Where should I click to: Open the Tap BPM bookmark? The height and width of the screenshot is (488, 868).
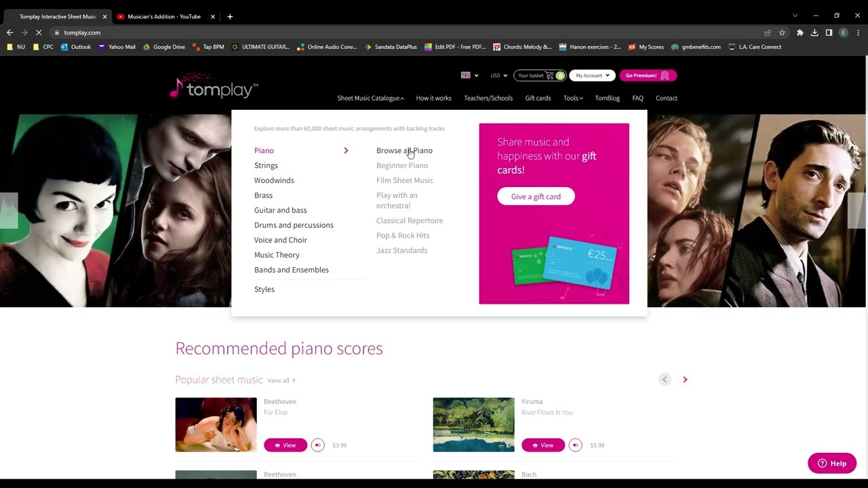coord(208,47)
